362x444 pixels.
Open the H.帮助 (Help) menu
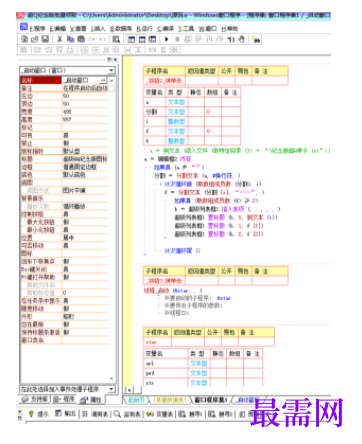[x=229, y=29]
